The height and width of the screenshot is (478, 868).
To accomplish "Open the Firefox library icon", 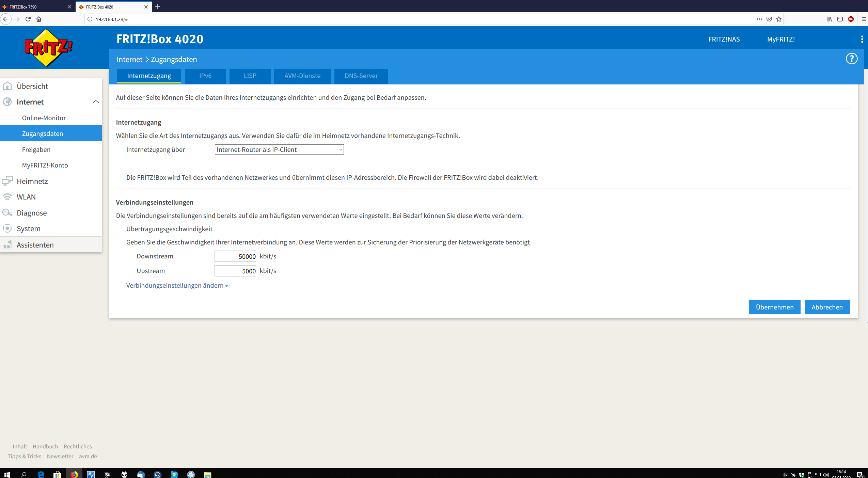I will (x=829, y=19).
